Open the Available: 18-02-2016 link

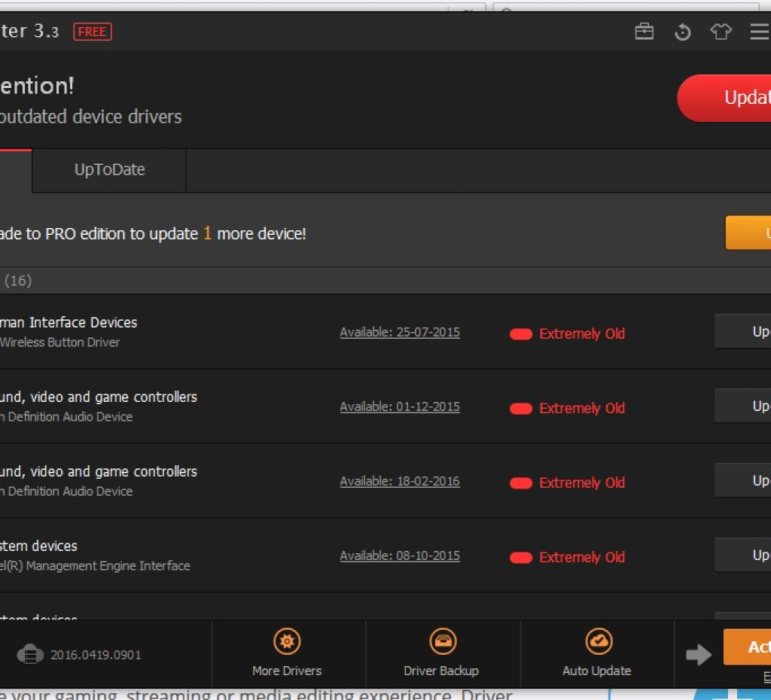[x=400, y=481]
